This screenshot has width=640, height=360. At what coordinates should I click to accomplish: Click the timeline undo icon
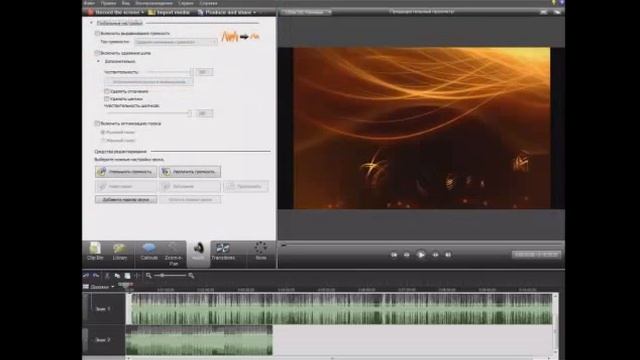pyautogui.click(x=86, y=276)
